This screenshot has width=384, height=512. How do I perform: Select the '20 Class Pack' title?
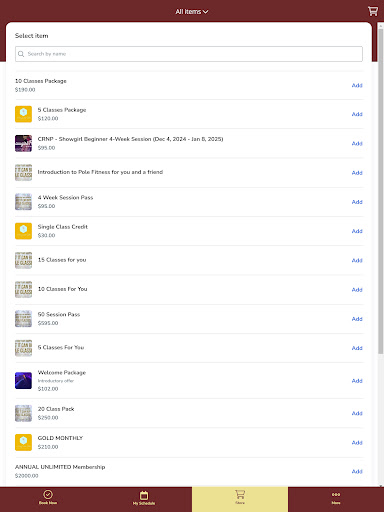click(56, 409)
